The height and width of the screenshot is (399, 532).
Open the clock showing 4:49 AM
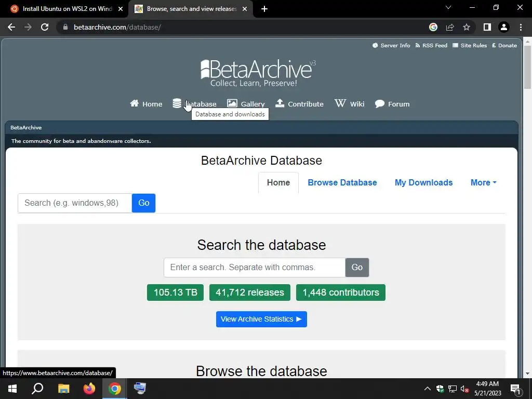487,389
